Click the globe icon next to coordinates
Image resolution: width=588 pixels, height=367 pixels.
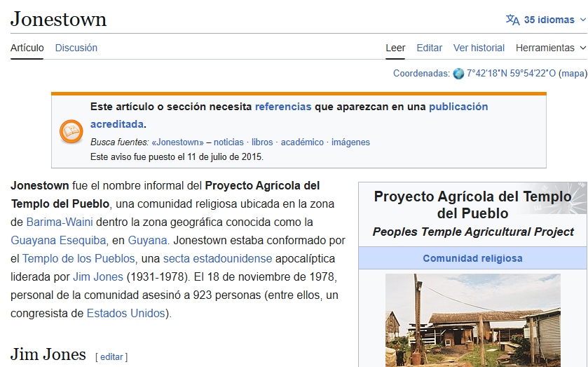pyautogui.click(x=458, y=74)
